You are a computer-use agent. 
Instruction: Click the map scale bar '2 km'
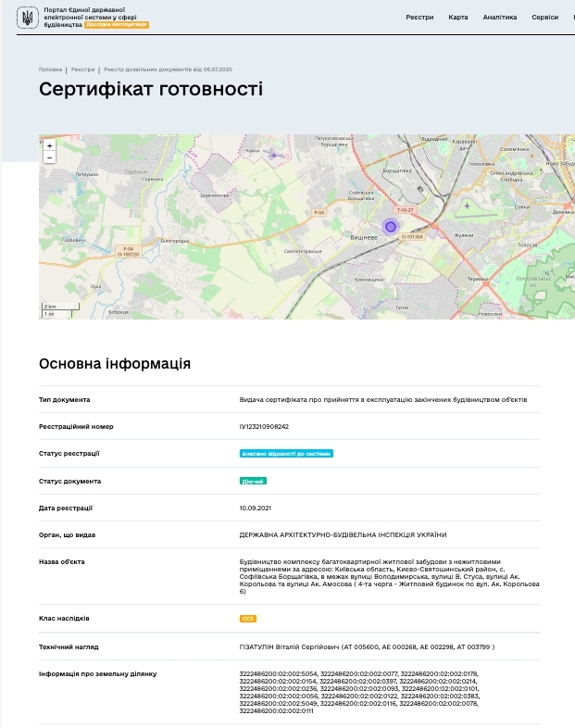(61, 307)
